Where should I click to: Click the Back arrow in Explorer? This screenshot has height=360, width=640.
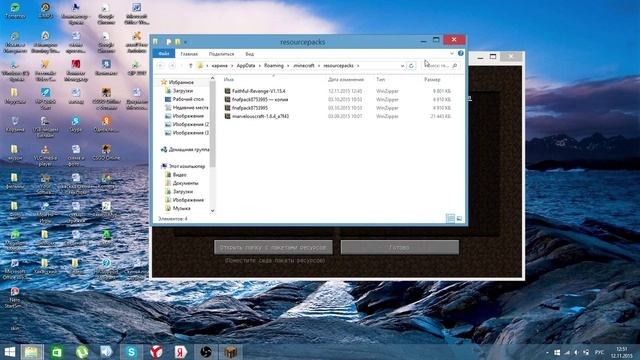coord(161,66)
